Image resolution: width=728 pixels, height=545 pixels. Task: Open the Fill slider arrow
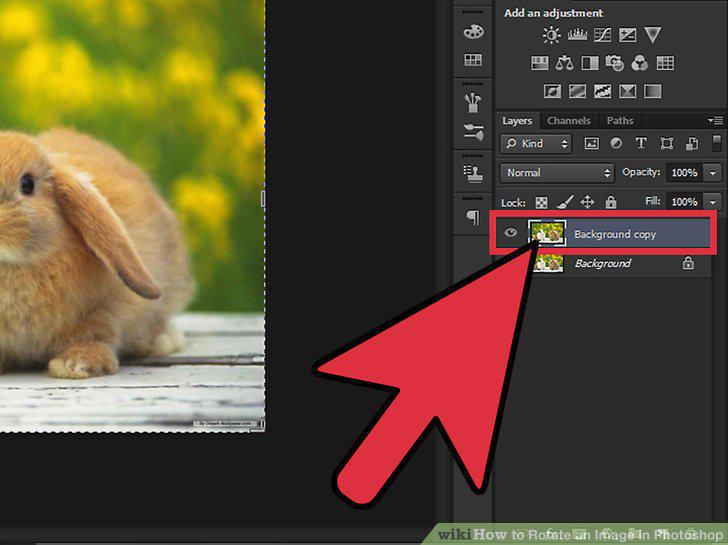click(x=713, y=202)
